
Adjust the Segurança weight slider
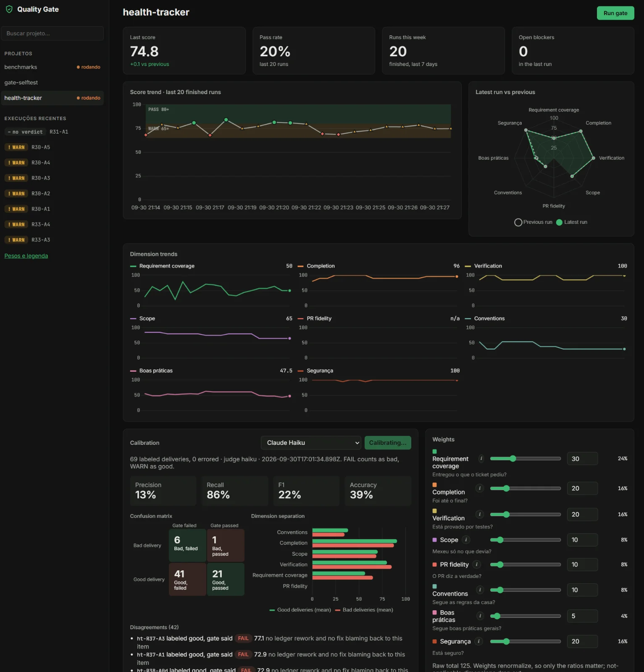525,641
